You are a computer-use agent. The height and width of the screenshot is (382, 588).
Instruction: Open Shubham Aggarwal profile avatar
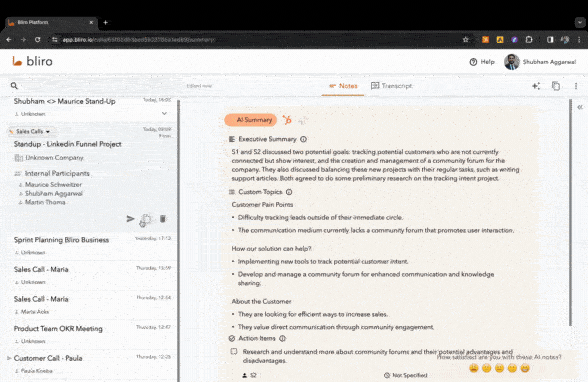click(512, 62)
